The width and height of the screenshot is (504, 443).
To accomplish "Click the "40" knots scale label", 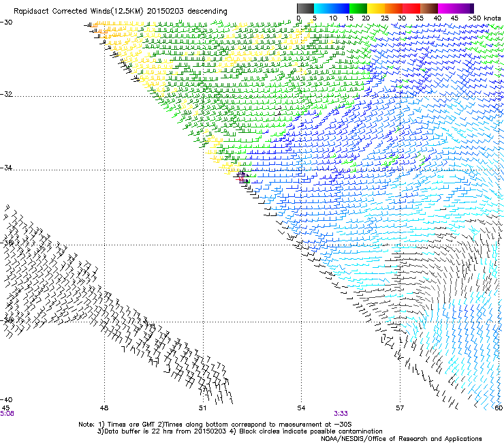I will click(437, 18).
